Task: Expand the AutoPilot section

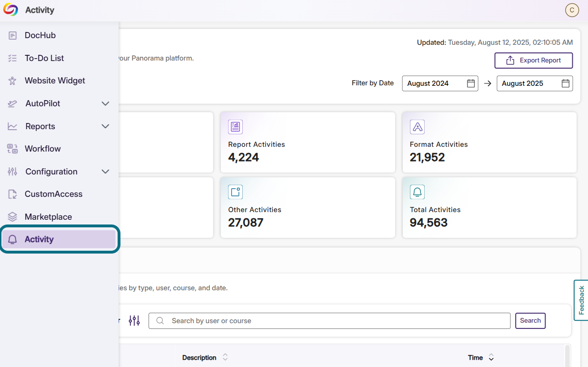Action: point(105,103)
